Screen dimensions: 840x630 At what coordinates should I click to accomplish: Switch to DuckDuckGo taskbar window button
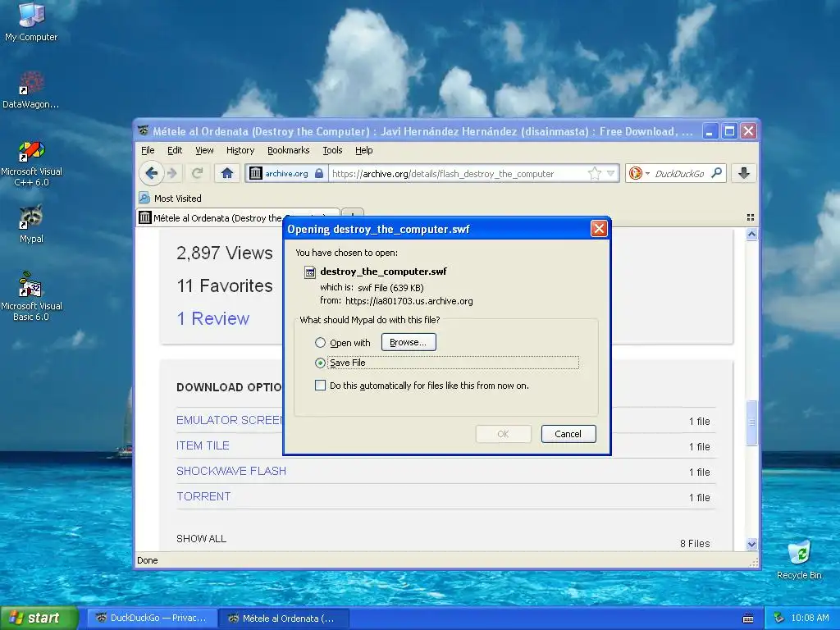[x=152, y=619]
